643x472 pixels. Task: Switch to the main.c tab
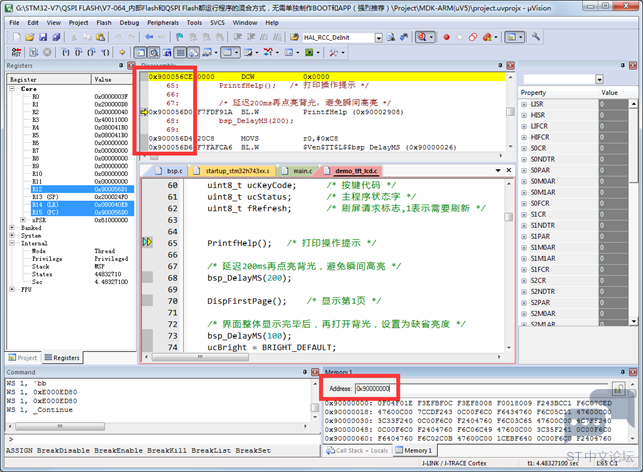[299, 171]
